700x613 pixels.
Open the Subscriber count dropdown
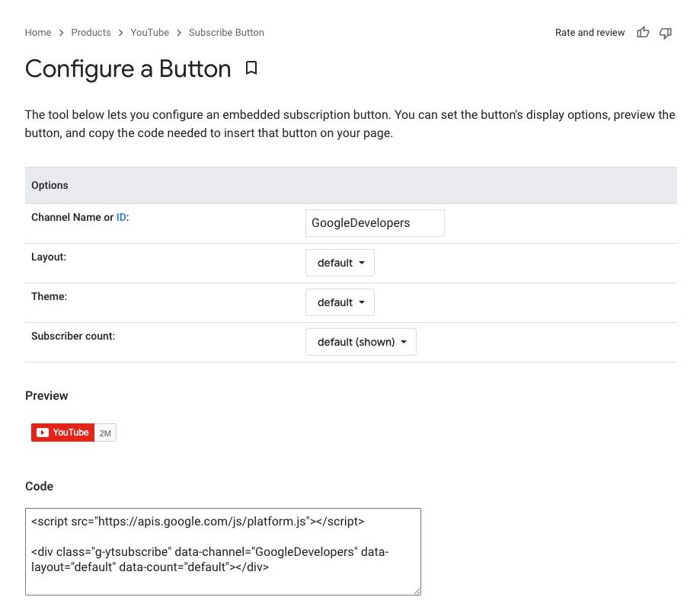coord(361,342)
